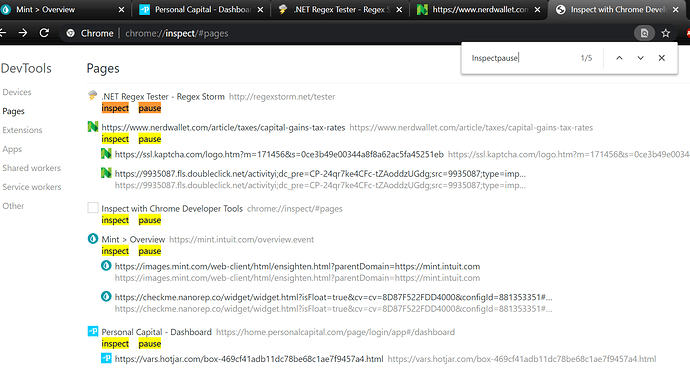This screenshot has width=690, height=373.
Task: Click pause under nerdwallet capital-gains page
Action: (150, 139)
